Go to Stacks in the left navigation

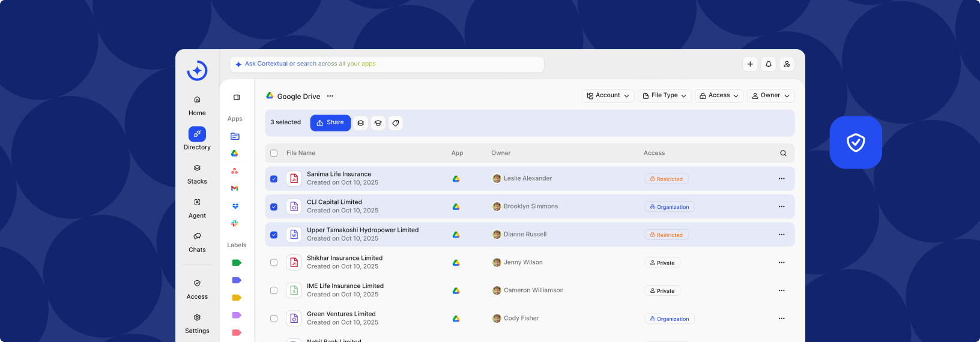click(197, 173)
